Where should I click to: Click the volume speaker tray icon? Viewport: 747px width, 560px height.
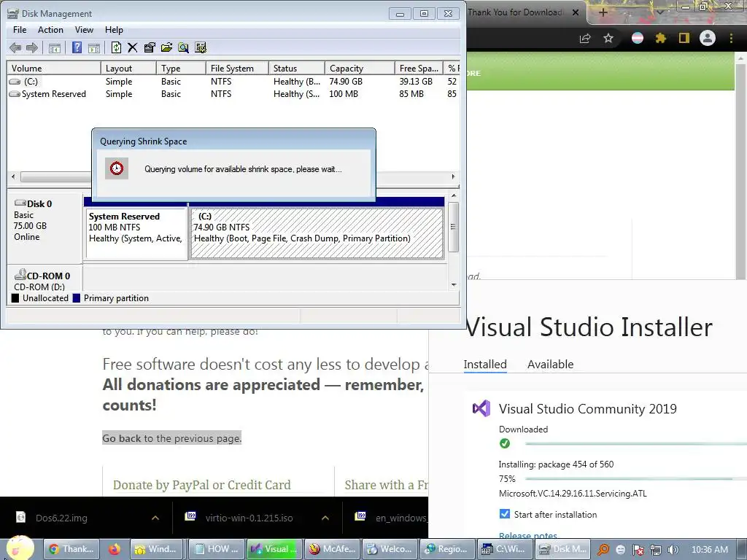point(673,550)
